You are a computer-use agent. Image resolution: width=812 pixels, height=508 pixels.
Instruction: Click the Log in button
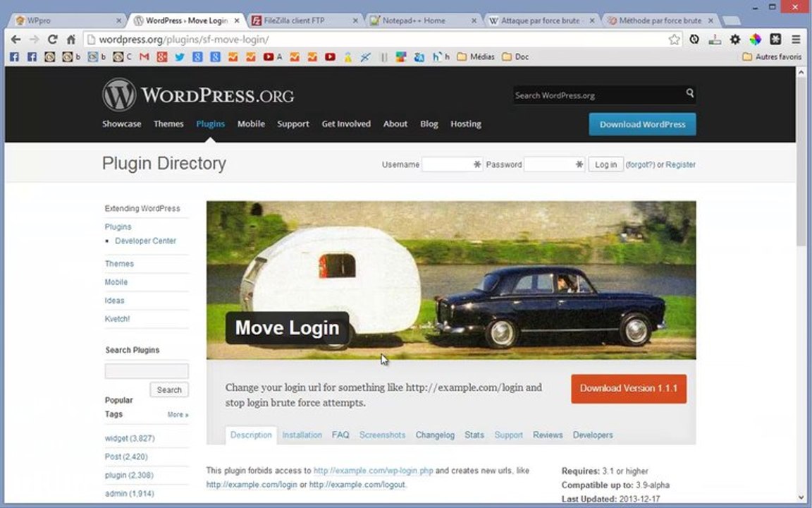point(605,164)
